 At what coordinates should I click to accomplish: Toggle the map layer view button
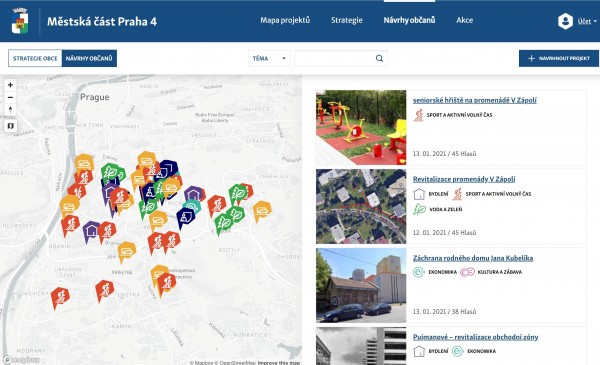pos(10,126)
